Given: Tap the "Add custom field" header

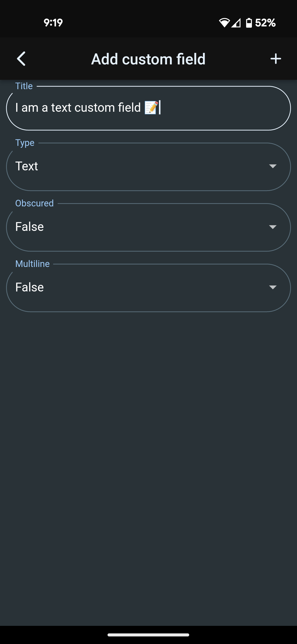Looking at the screenshot, I should pyautogui.click(x=148, y=59).
